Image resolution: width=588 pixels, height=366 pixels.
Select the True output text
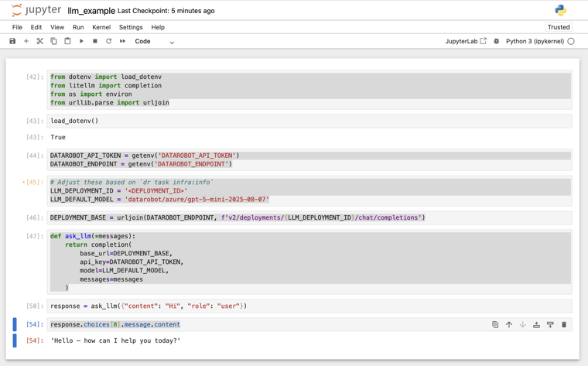coord(58,137)
